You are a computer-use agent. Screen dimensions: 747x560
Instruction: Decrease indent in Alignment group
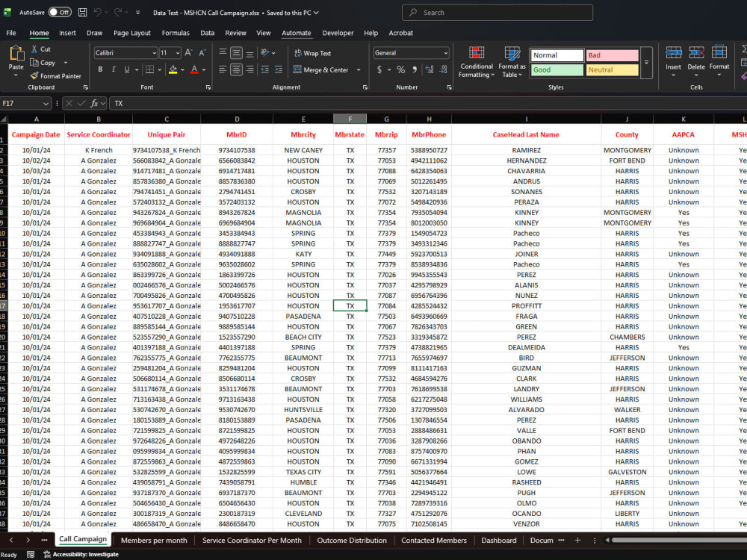click(x=265, y=69)
